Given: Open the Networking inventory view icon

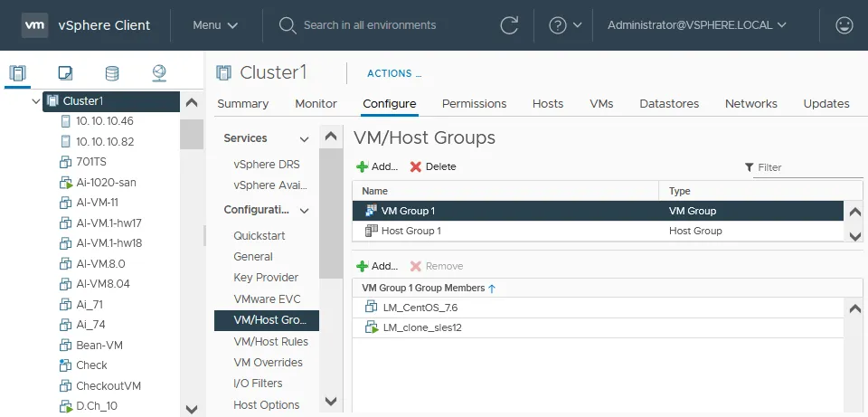Looking at the screenshot, I should [x=159, y=73].
